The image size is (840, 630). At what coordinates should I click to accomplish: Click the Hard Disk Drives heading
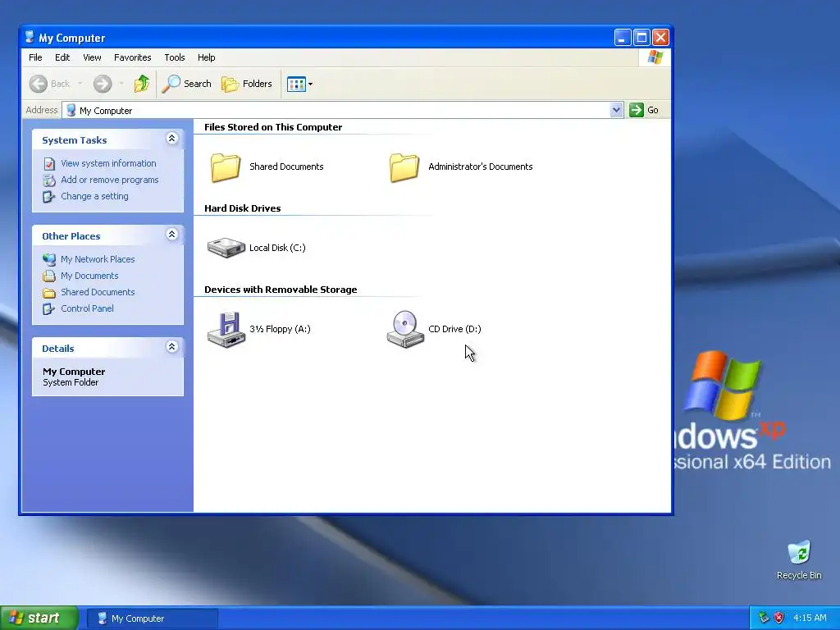242,208
